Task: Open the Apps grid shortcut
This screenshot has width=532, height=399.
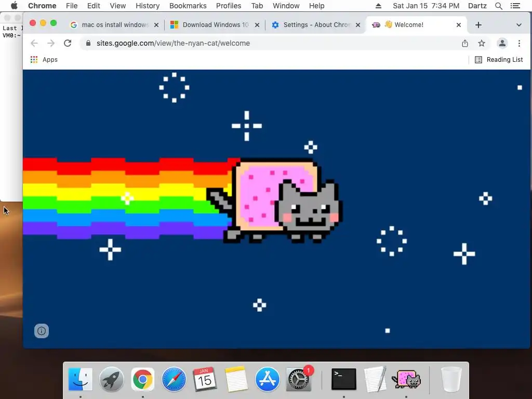Action: point(44,60)
